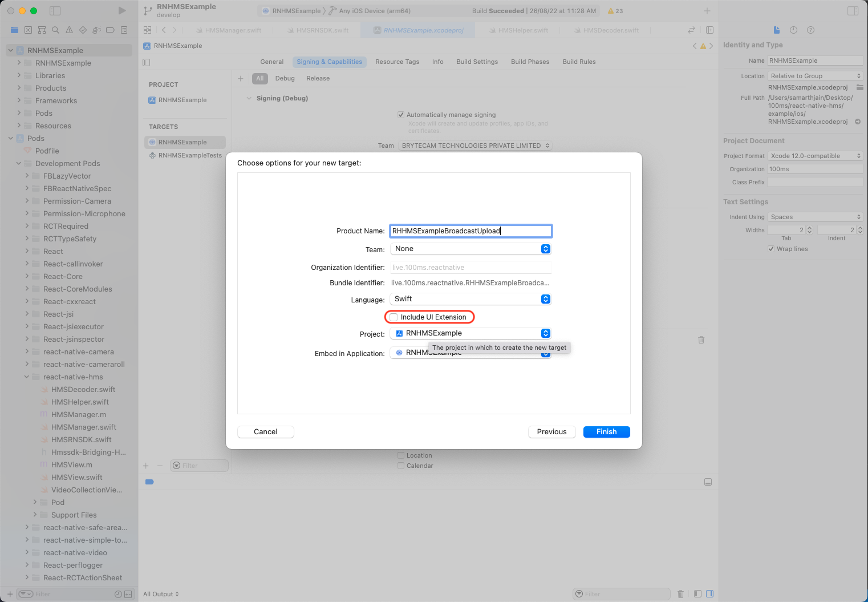
Task: Open the Find navigator magnifying glass
Action: 55,30
